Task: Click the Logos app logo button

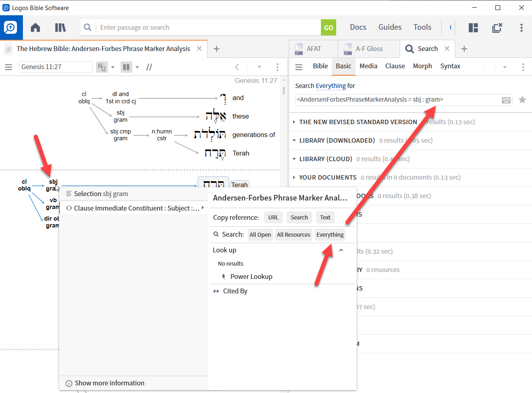Action: [x=11, y=27]
